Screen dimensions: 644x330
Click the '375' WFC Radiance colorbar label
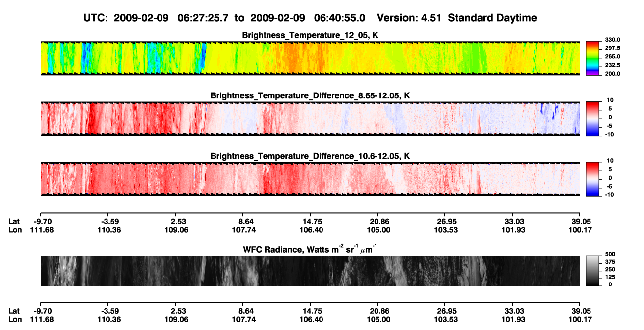tap(609, 262)
